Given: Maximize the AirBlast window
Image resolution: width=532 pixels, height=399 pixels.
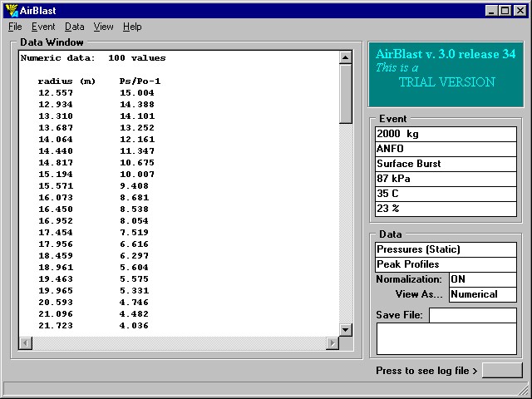Looking at the screenshot, I should 505,11.
